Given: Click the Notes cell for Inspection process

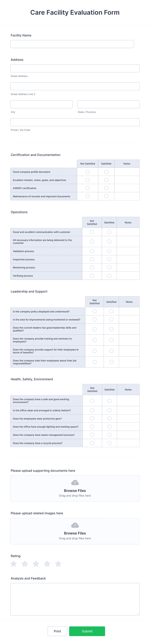Looking at the screenshot, I should (x=128, y=259).
